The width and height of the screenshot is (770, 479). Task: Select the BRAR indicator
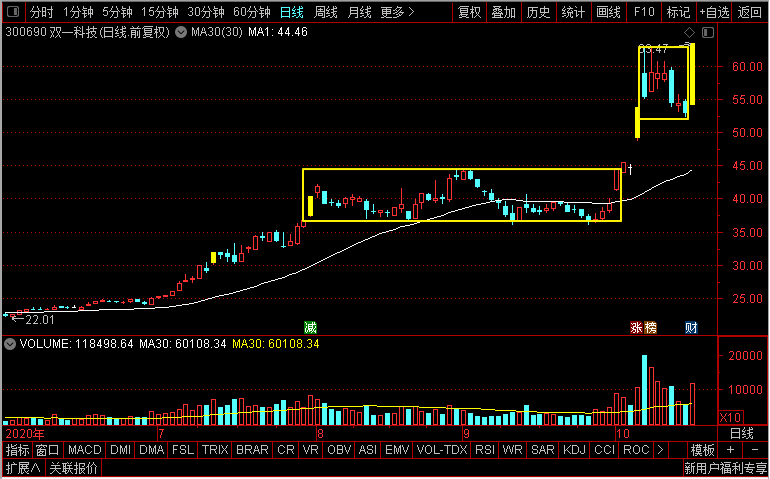click(x=252, y=450)
